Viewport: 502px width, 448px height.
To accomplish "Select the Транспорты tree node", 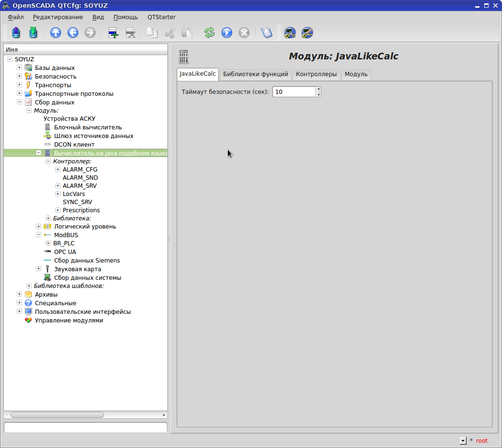I will tap(53, 85).
